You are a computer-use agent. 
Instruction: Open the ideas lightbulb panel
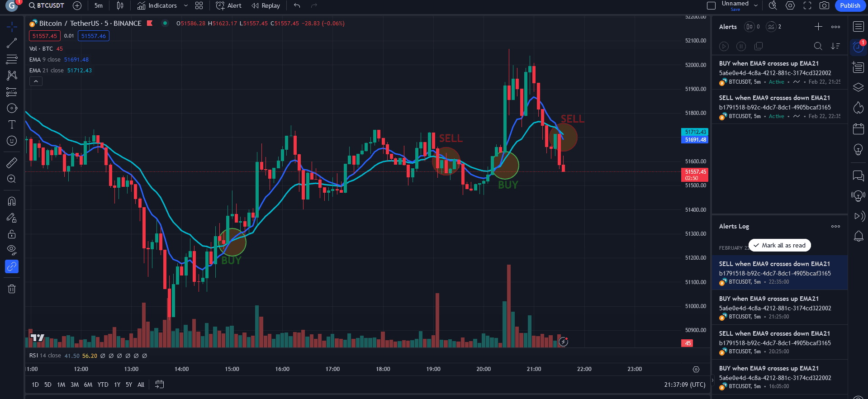click(859, 149)
